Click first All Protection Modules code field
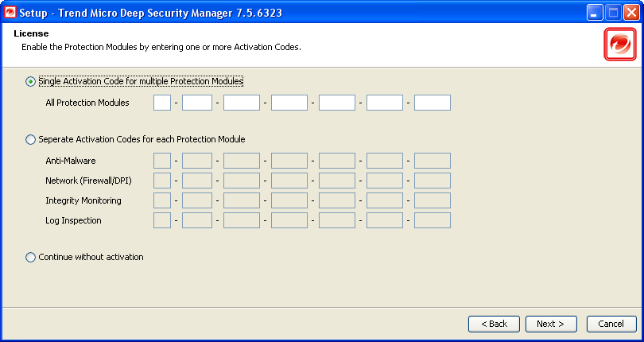 click(x=162, y=103)
